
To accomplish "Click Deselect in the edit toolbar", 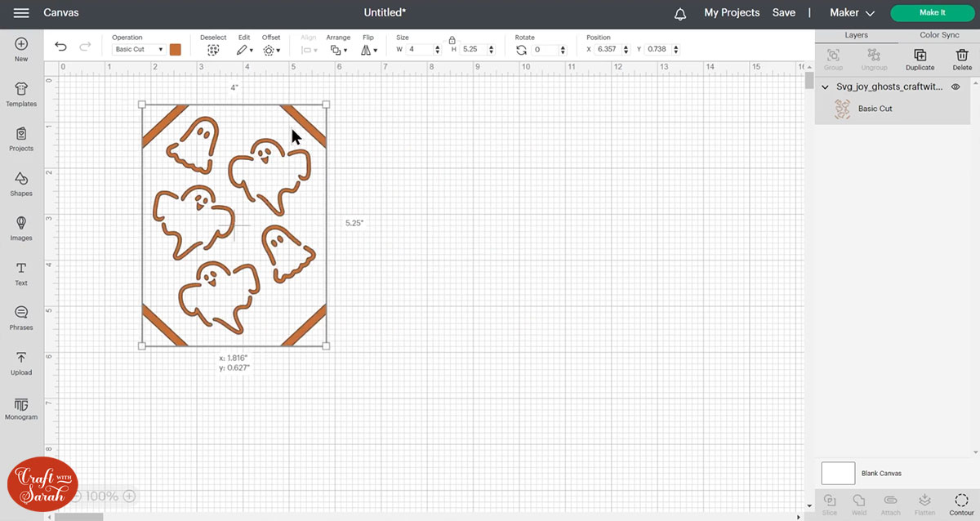I will pos(213,49).
